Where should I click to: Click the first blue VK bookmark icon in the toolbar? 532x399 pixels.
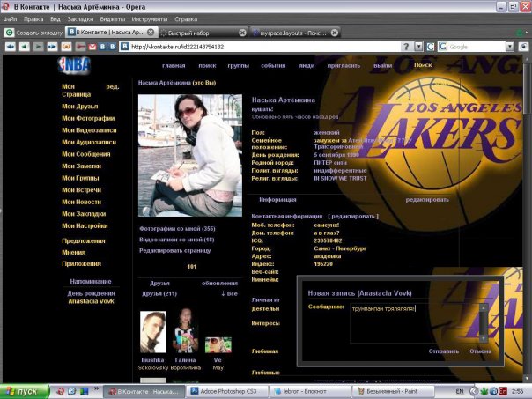(x=102, y=47)
